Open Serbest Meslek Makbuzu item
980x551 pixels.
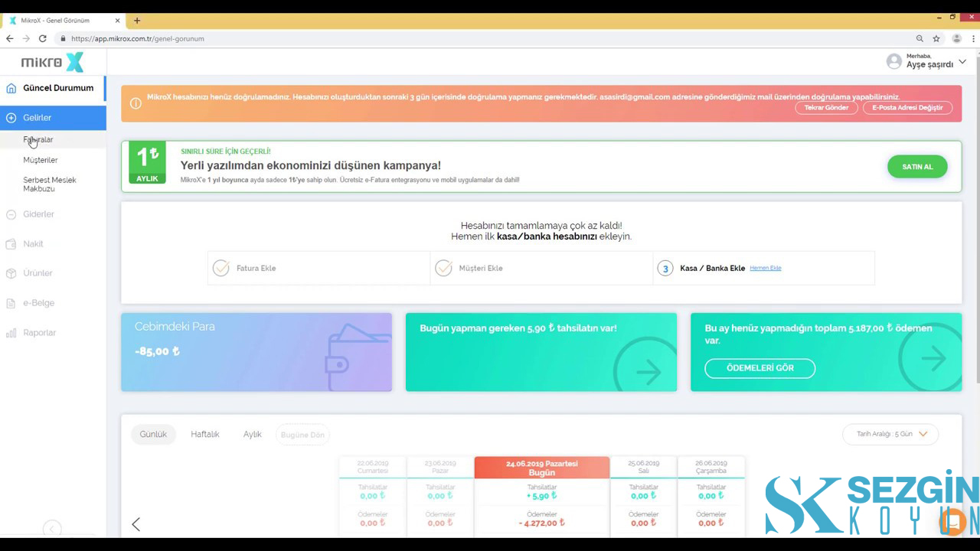(50, 184)
